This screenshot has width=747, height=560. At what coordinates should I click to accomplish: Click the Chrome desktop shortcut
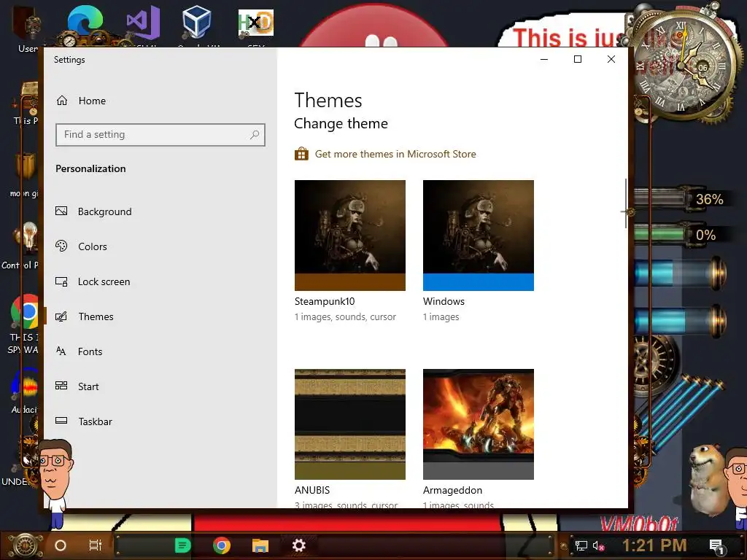coord(25,312)
